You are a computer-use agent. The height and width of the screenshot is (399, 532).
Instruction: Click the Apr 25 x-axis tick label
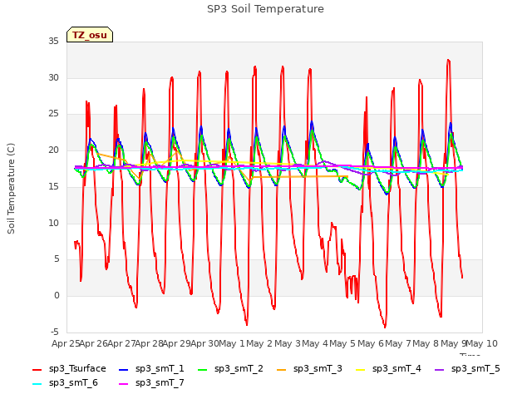click(66, 343)
